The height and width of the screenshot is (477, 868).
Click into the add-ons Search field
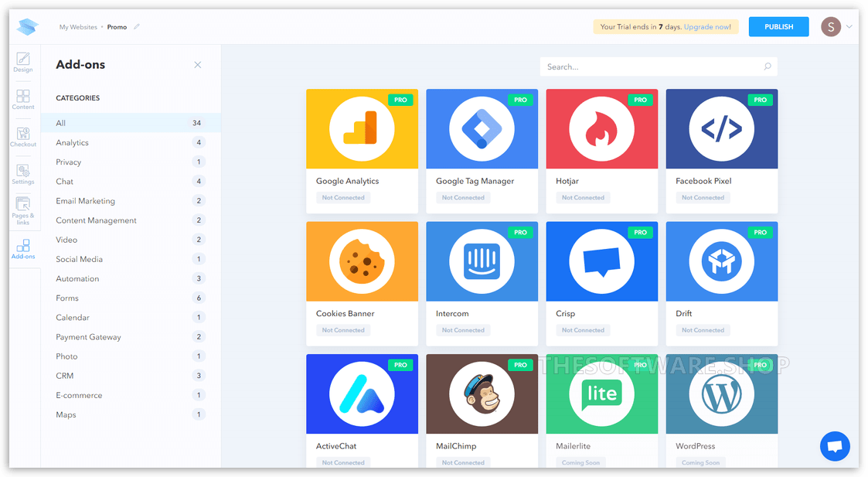pos(659,66)
